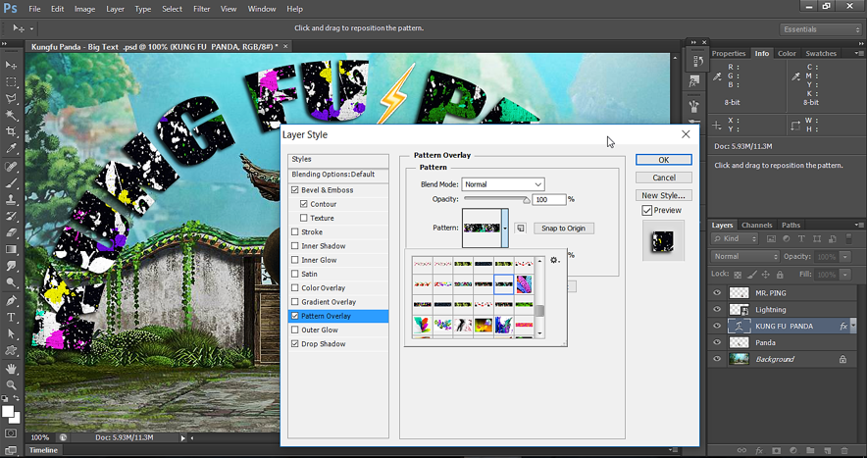Image resolution: width=868 pixels, height=458 pixels.
Task: Click the lock all padlock icon
Action: coord(780,275)
